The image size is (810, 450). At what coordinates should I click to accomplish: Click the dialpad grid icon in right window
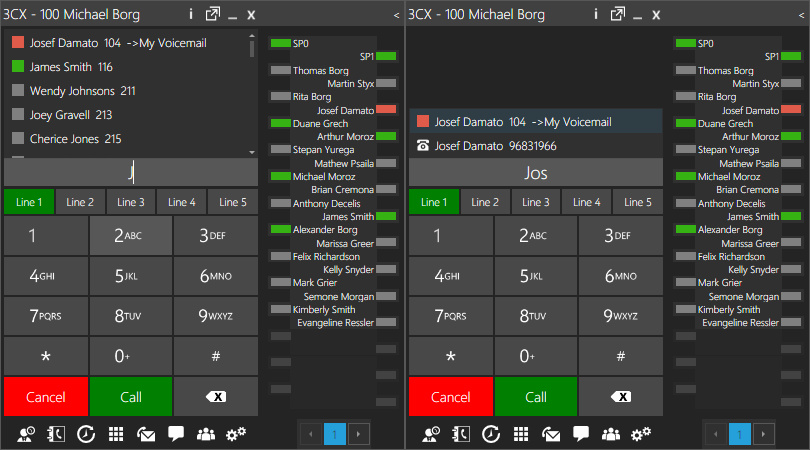[x=521, y=434]
